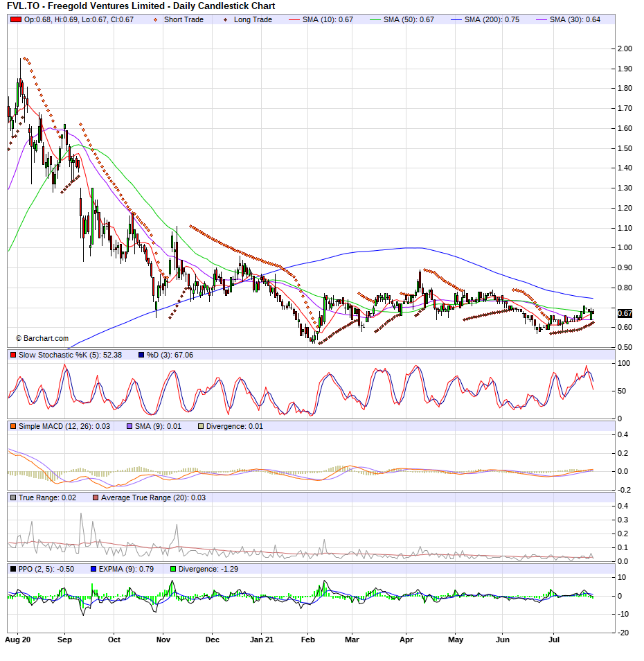Image resolution: width=644 pixels, height=661 pixels.
Task: Click the Mar date axis label
Action: [352, 640]
